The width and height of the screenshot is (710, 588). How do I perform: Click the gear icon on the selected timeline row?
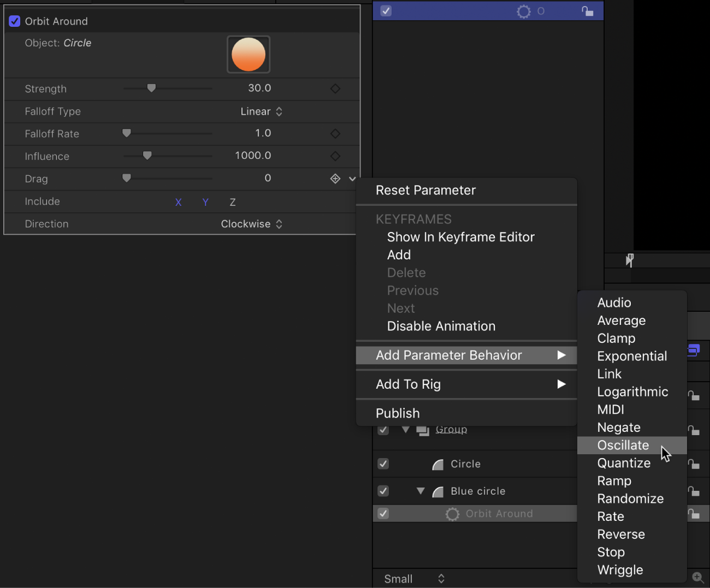(x=522, y=10)
